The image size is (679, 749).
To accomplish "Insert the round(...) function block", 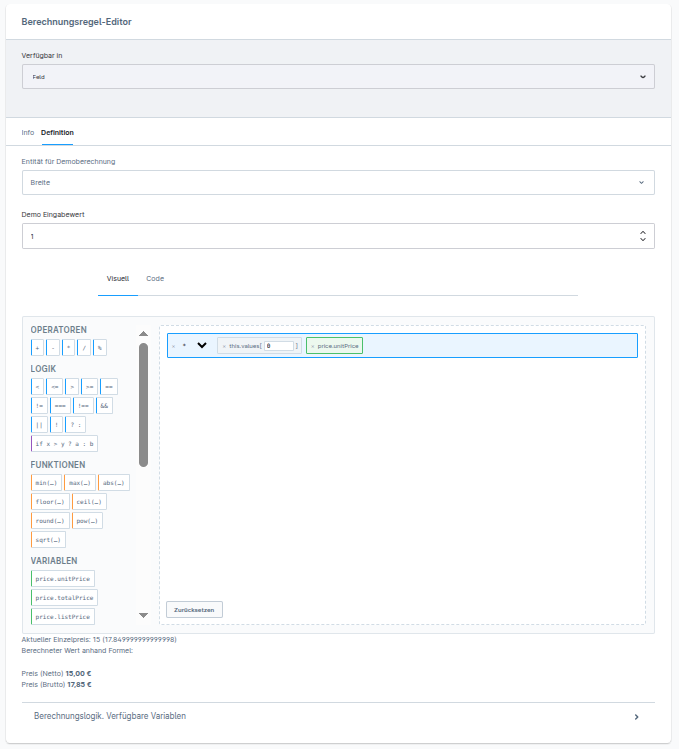I will pos(50,521).
